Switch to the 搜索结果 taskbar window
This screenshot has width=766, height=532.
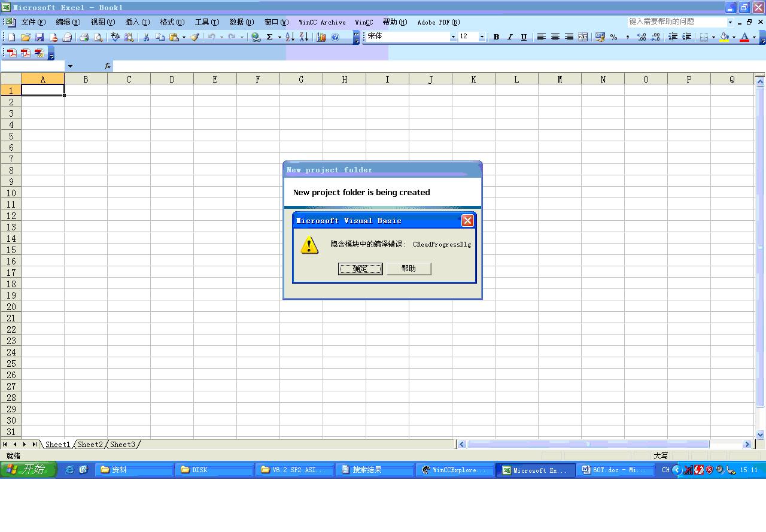(375, 470)
